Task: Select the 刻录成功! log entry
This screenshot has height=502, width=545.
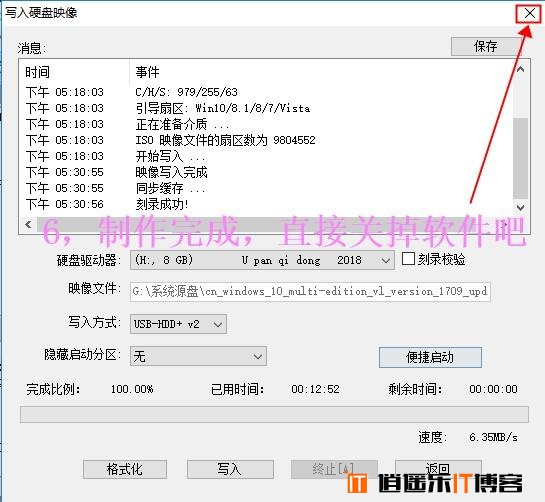Action: [x=162, y=204]
